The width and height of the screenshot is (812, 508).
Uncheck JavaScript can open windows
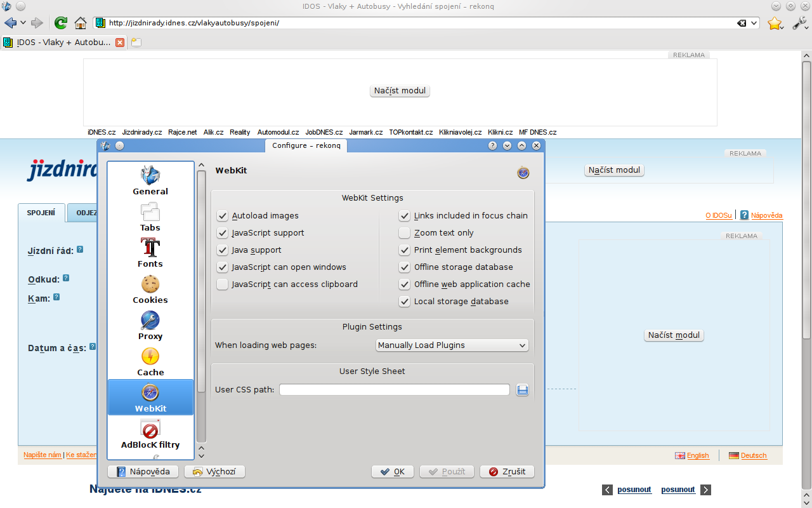222,267
